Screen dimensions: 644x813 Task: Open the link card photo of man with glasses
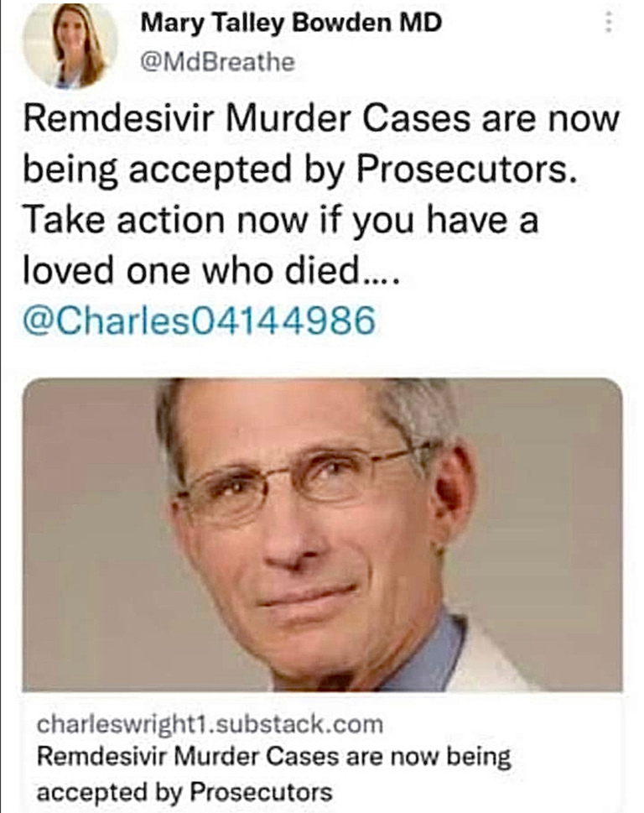(322, 534)
